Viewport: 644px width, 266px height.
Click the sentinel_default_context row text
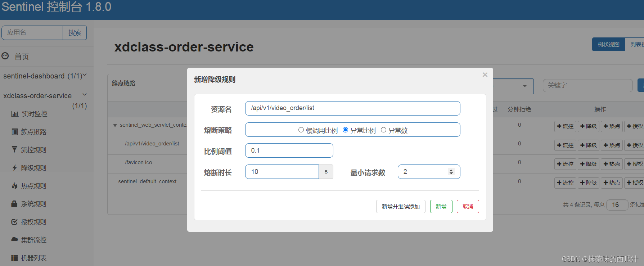click(147, 181)
